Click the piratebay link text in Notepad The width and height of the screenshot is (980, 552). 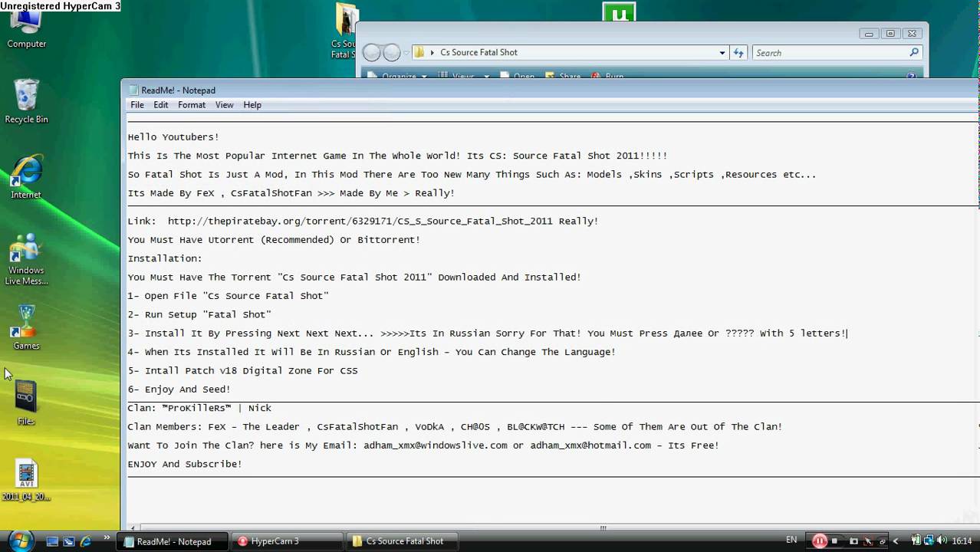coord(360,221)
